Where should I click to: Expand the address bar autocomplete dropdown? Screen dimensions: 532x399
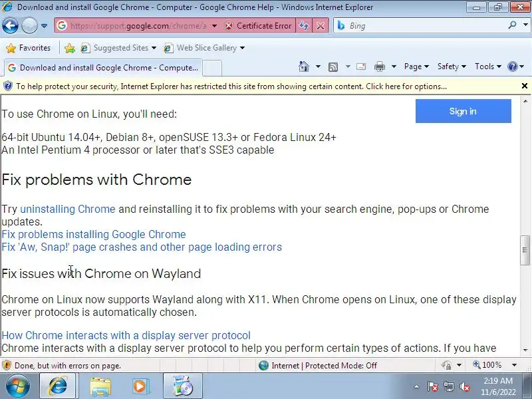point(214,26)
